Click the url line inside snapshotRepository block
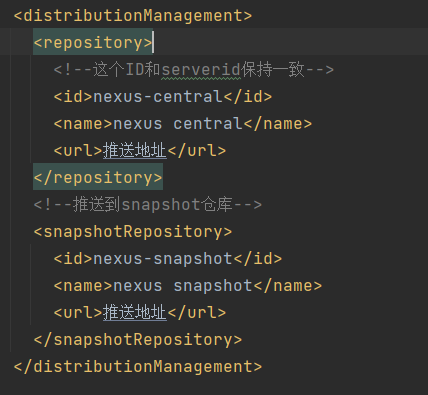The height and width of the screenshot is (395, 428). pyautogui.click(x=140, y=313)
